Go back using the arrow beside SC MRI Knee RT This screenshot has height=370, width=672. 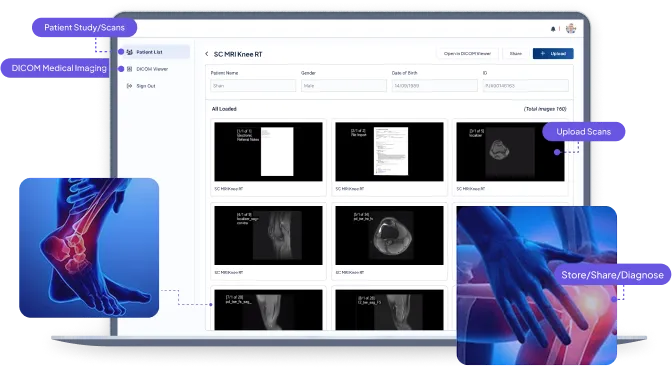207,54
